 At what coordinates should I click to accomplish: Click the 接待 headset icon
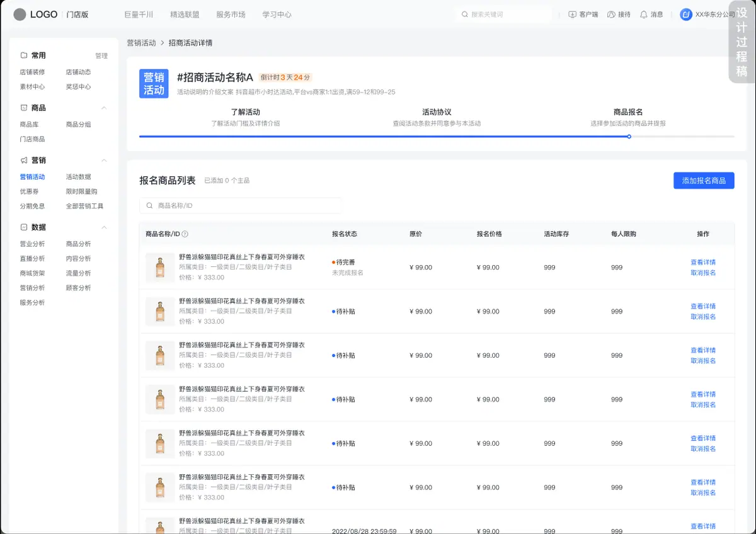(x=611, y=14)
